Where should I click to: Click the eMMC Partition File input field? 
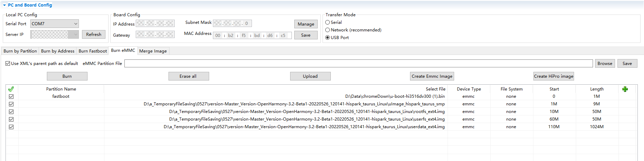coord(358,64)
